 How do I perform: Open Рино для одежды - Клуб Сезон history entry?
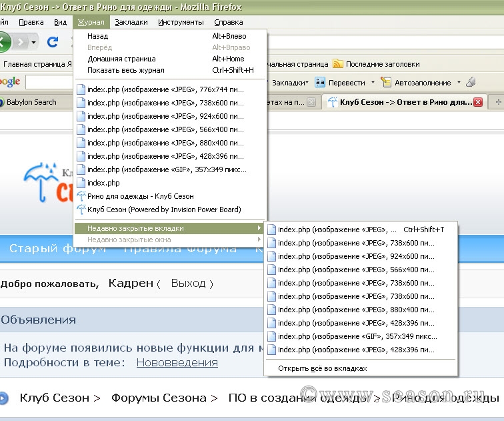171,196
